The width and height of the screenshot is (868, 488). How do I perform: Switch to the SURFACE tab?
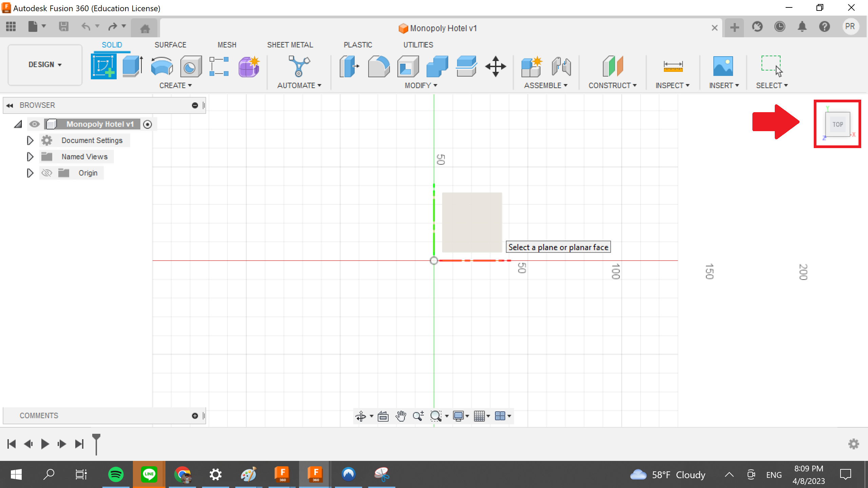point(171,44)
